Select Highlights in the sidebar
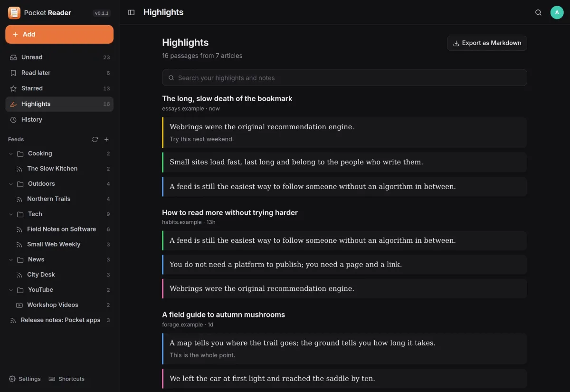The height and width of the screenshot is (392, 570). 59,104
